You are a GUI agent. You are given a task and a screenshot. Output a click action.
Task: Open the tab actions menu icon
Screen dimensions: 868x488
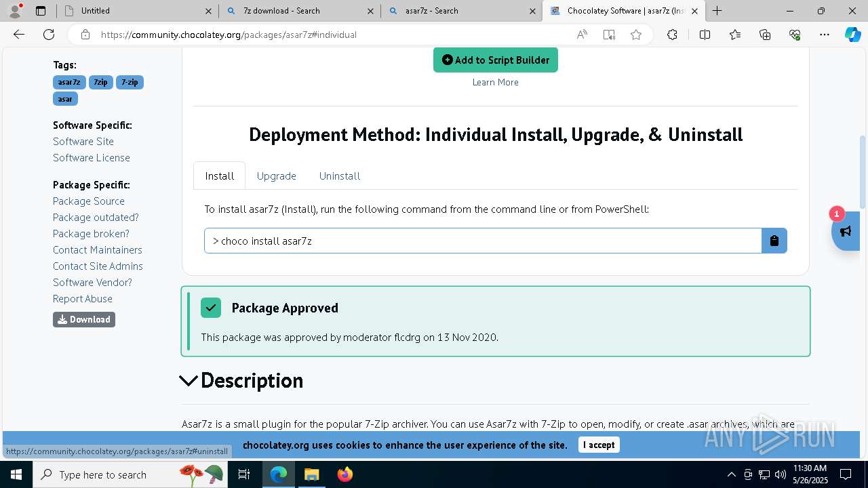(41, 11)
